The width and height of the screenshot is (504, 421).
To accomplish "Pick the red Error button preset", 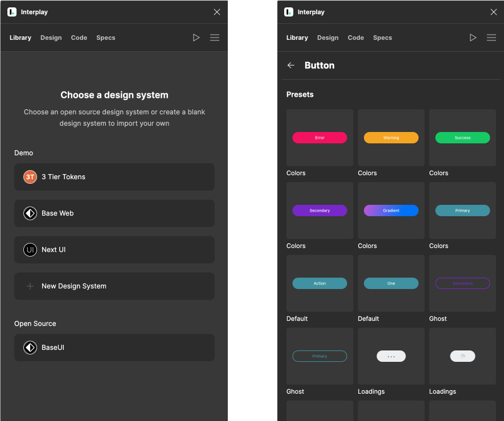I will [320, 138].
